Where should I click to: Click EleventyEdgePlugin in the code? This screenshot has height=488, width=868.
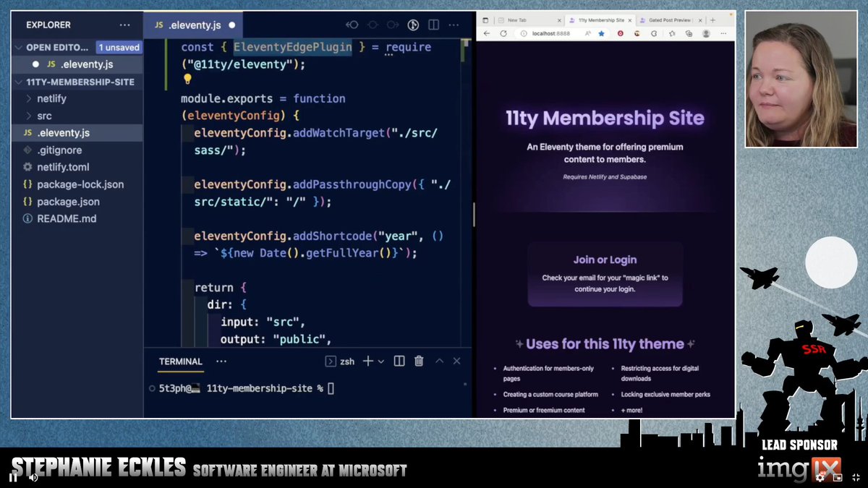click(x=292, y=47)
